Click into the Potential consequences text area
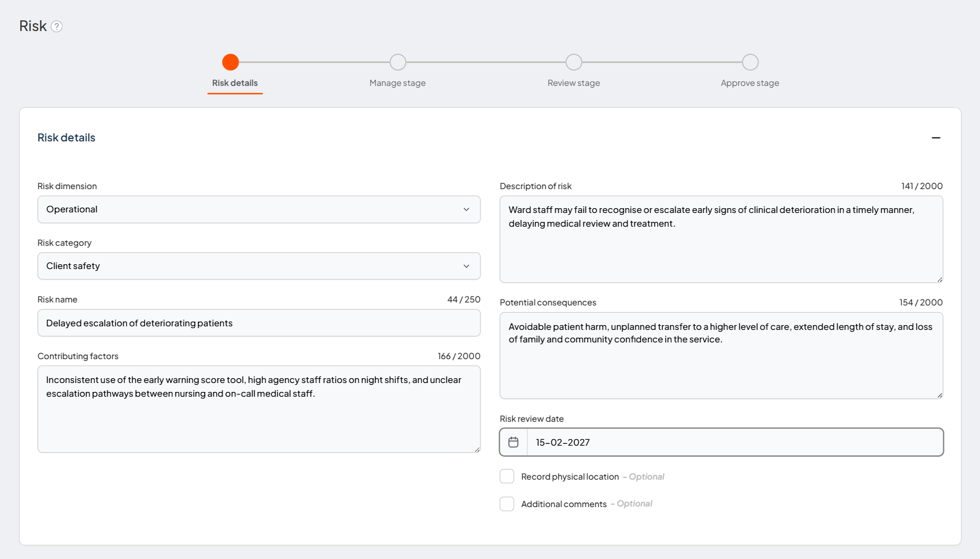The image size is (980, 559). [721, 356]
